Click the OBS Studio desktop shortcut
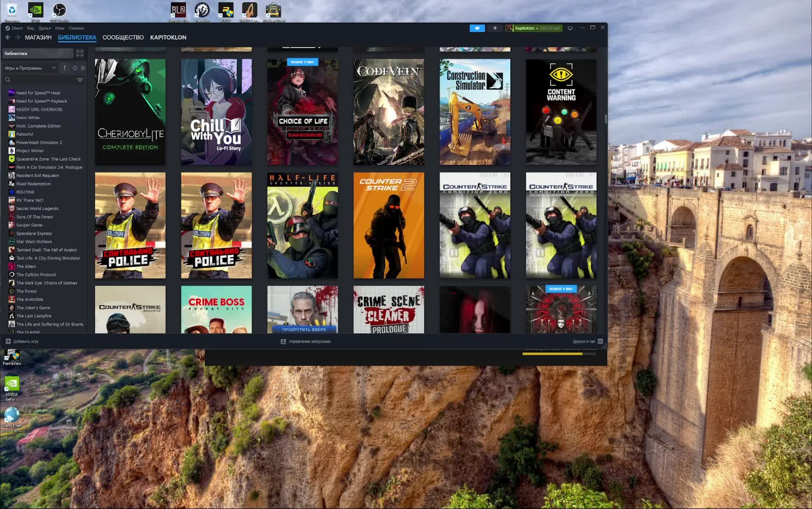Screen dimensions: 812x509 click(x=59, y=13)
